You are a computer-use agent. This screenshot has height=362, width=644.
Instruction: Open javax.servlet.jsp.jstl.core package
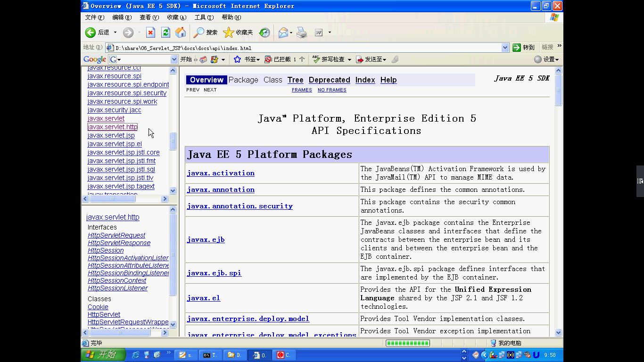pos(124,152)
